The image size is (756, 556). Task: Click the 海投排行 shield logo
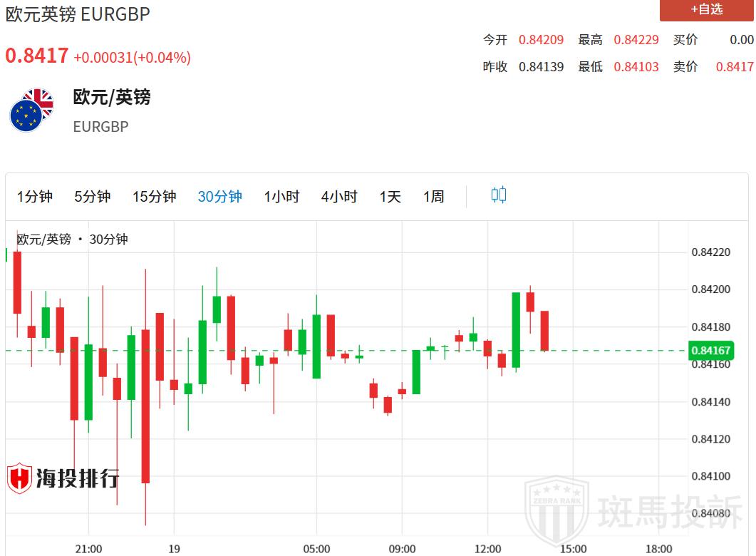20,478
